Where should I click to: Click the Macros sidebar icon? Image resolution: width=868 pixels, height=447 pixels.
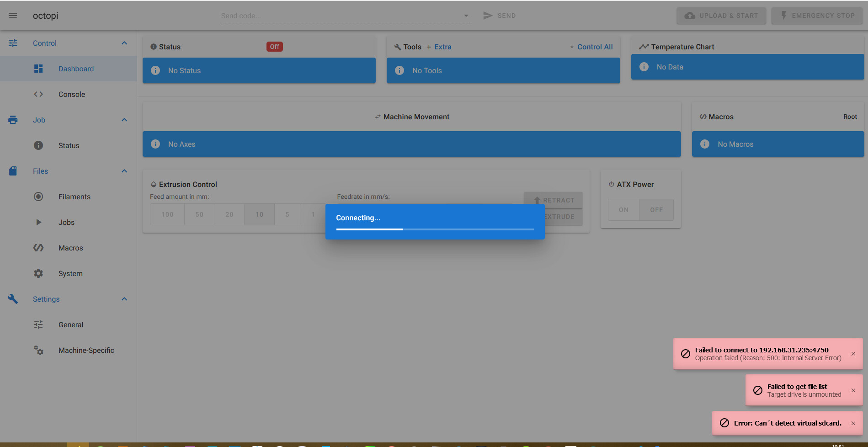coord(38,248)
